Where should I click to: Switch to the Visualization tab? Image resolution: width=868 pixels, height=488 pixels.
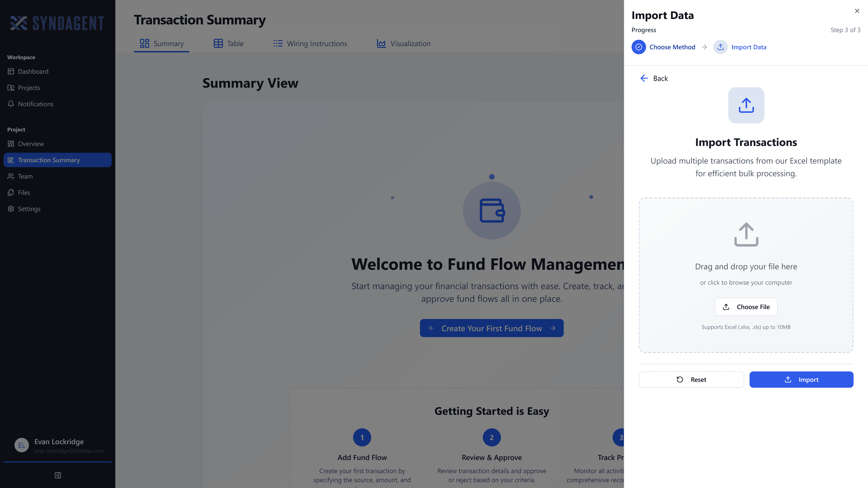403,43
